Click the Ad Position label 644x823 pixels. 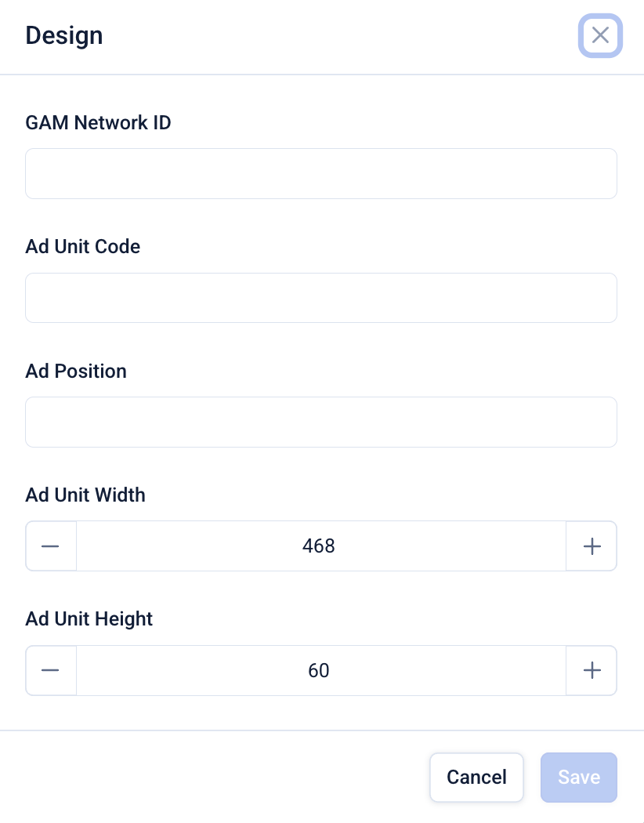76,371
